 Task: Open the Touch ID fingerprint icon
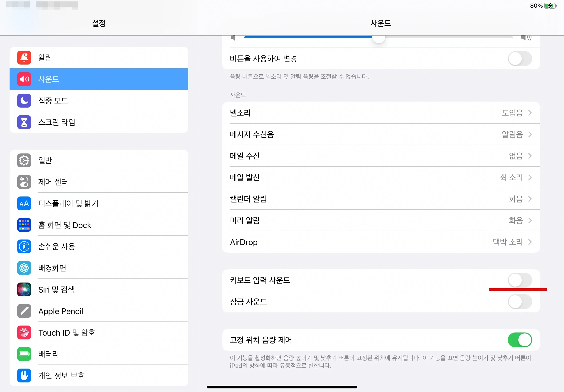[x=24, y=332]
